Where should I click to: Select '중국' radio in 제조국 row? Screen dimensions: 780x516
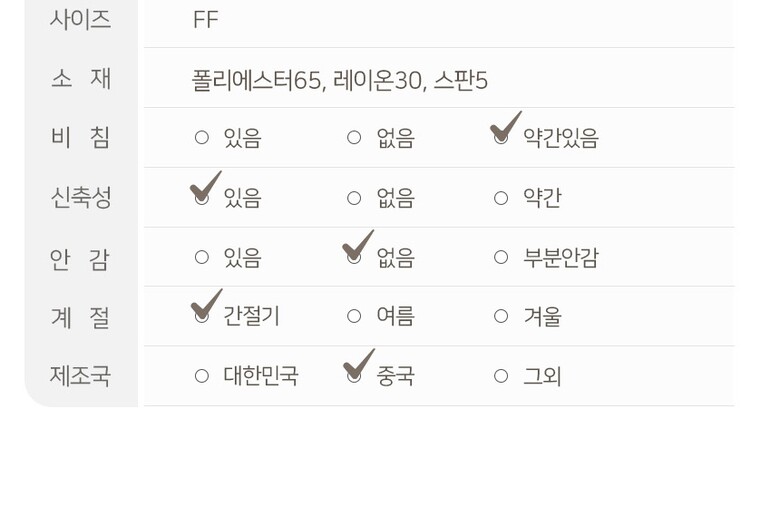pyautogui.click(x=354, y=376)
